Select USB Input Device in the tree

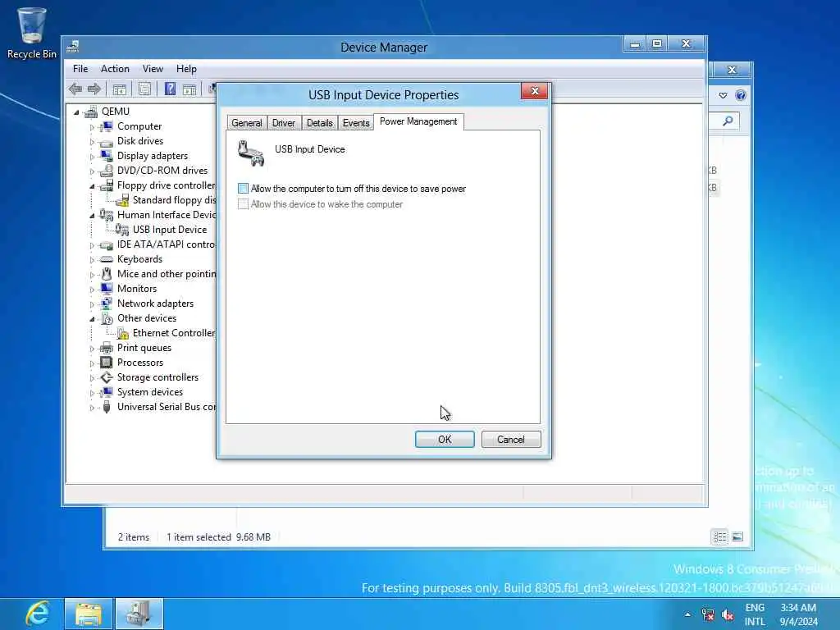(x=169, y=230)
